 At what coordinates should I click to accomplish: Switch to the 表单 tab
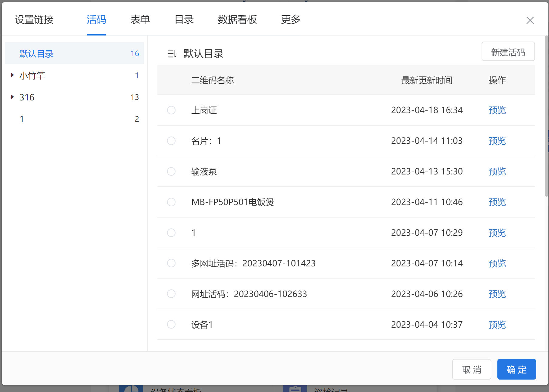140,20
